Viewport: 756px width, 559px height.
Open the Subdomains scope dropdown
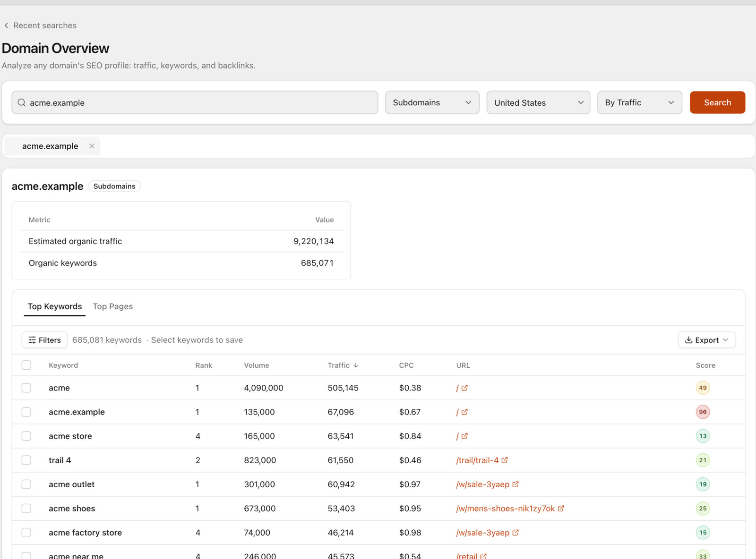tap(432, 102)
